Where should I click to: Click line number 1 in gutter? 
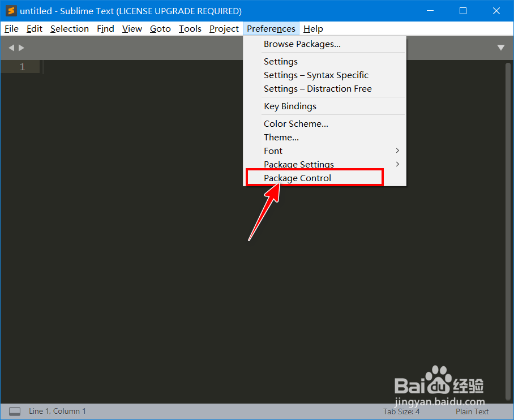(22, 67)
